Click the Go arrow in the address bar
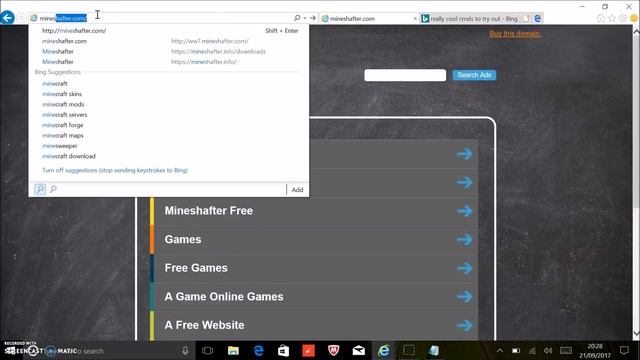The width and height of the screenshot is (640, 360). coord(312,18)
